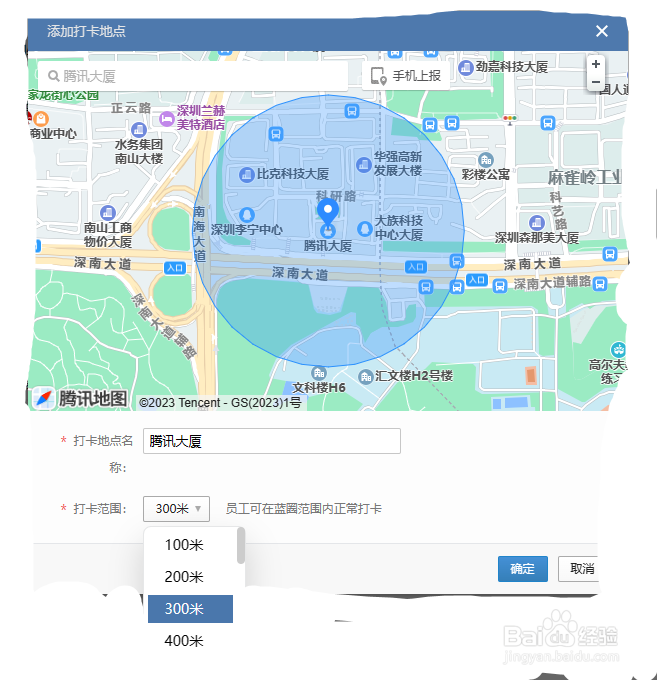Viewport: 657px width, 680px height.
Task: Choose 300米 highlighted option
Action: [x=190, y=609]
